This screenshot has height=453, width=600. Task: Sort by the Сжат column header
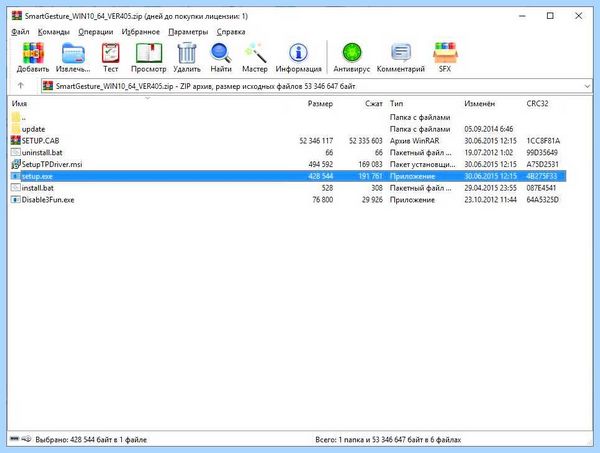coord(373,103)
